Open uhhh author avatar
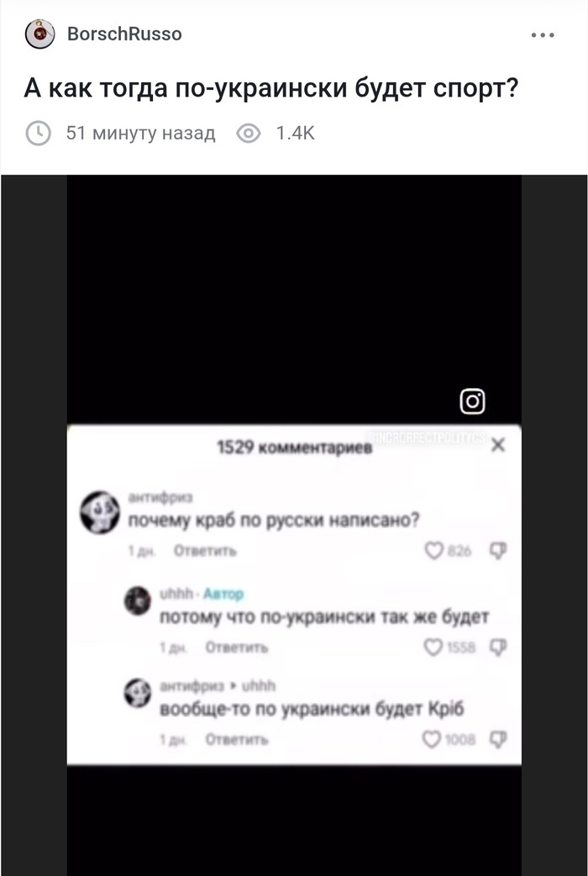 tap(138, 601)
